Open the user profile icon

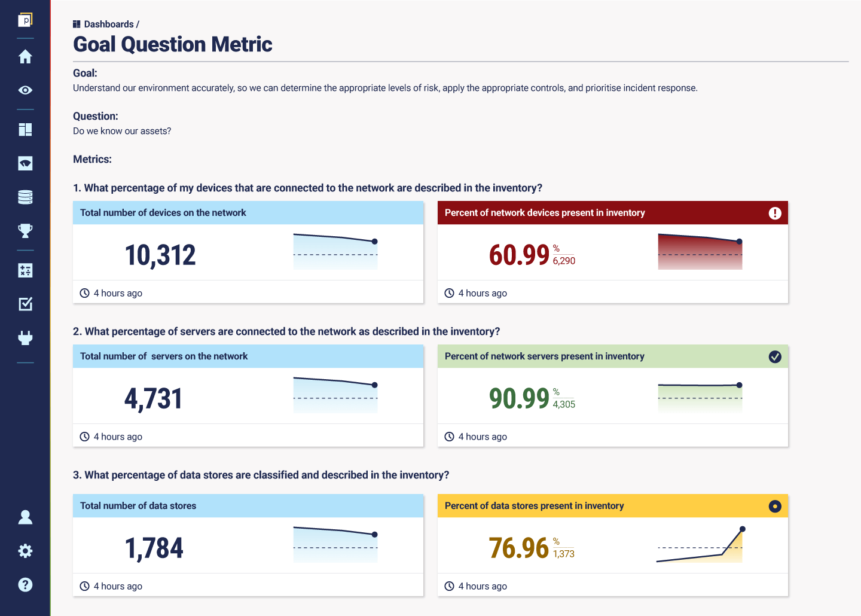point(25,517)
